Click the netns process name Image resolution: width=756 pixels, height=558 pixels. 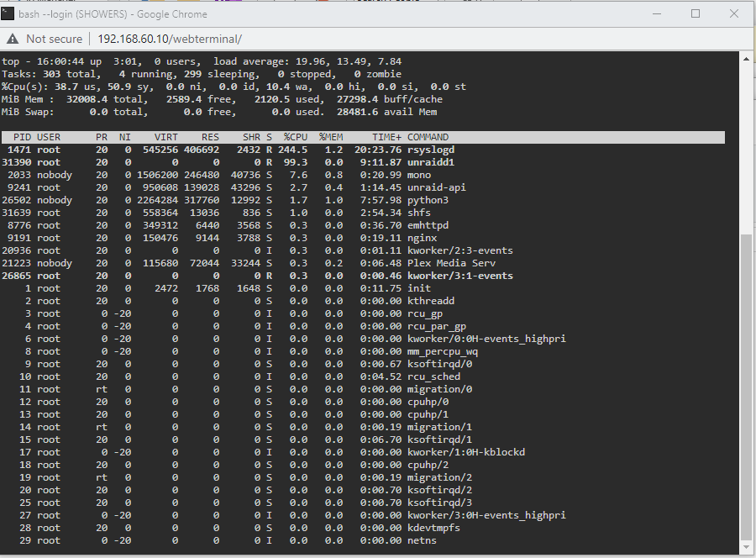coord(422,540)
